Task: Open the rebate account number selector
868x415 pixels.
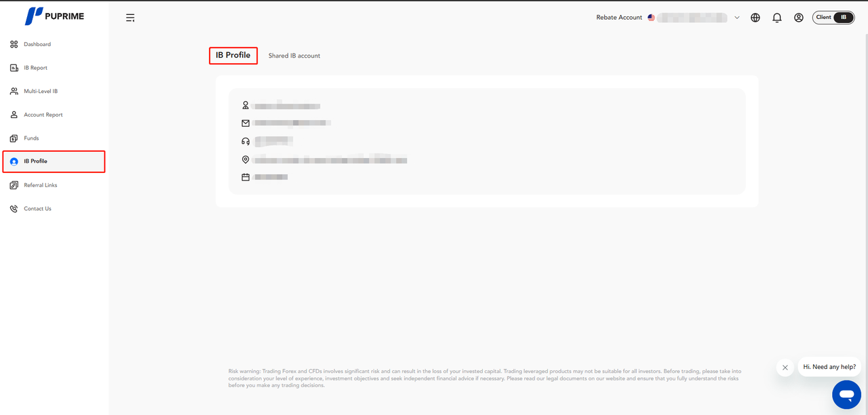Action: [x=691, y=18]
